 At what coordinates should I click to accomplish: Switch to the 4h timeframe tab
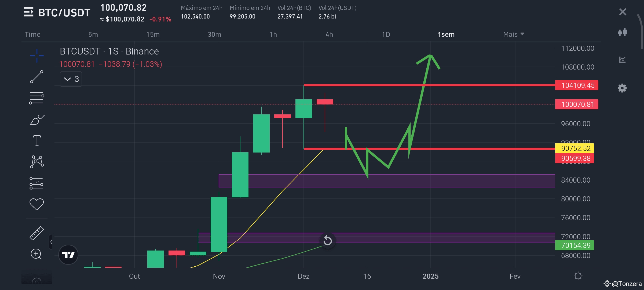point(329,34)
